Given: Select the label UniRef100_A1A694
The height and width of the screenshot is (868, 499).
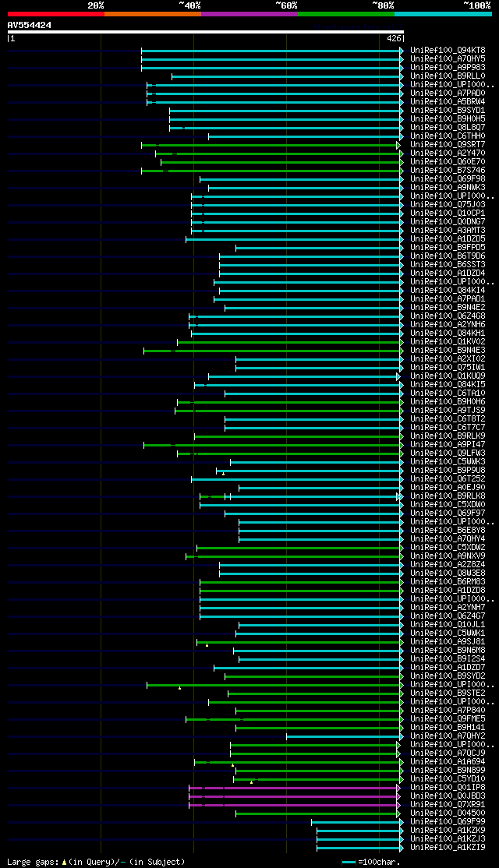Looking at the screenshot, I should (x=448, y=762).
